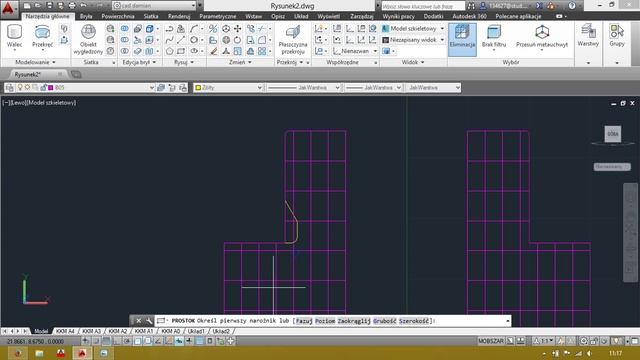Image resolution: width=640 pixels, height=360 pixels.
Task: Open the Zarządzaj ribbon tab
Action: pos(362,16)
